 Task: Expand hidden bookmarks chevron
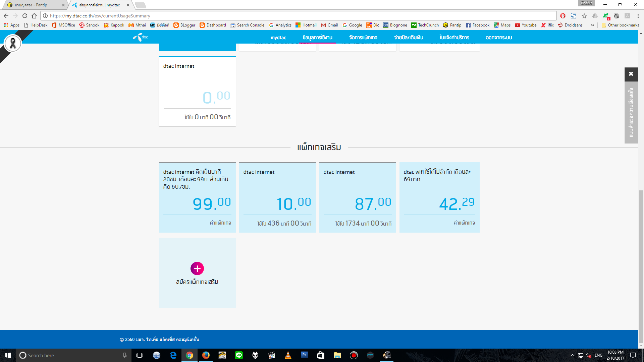pyautogui.click(x=593, y=25)
